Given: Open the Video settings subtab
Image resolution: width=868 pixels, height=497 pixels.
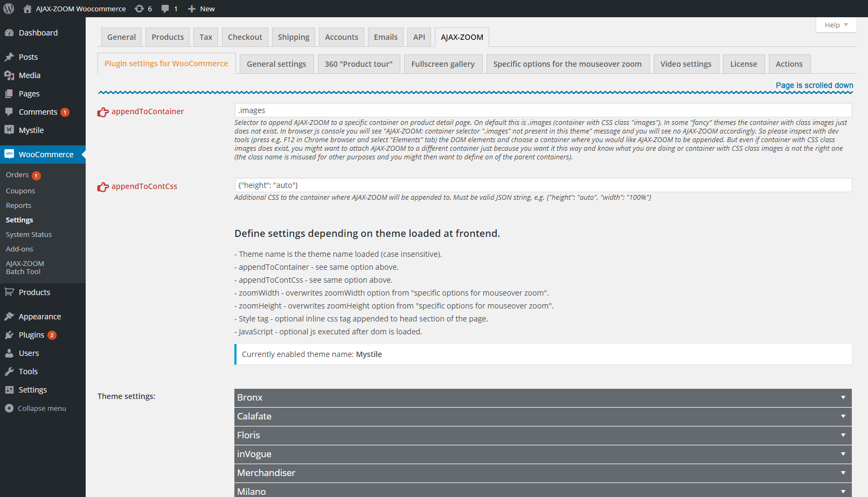Looking at the screenshot, I should coord(686,64).
